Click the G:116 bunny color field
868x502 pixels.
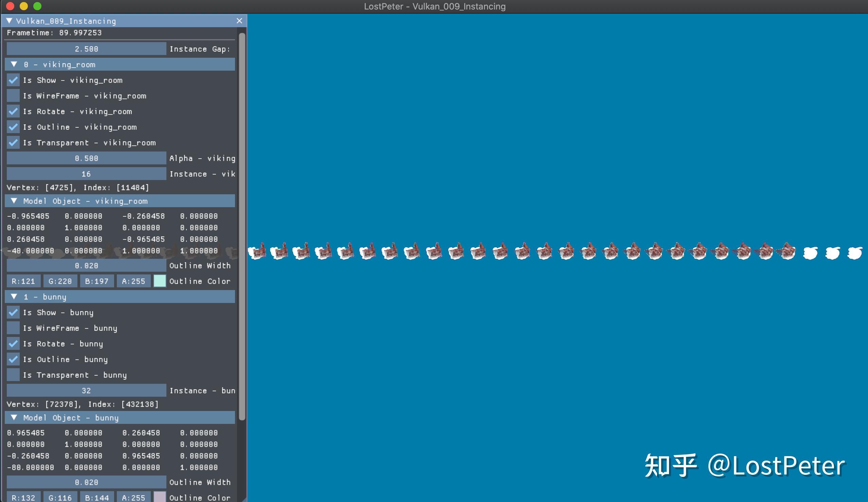(x=60, y=497)
